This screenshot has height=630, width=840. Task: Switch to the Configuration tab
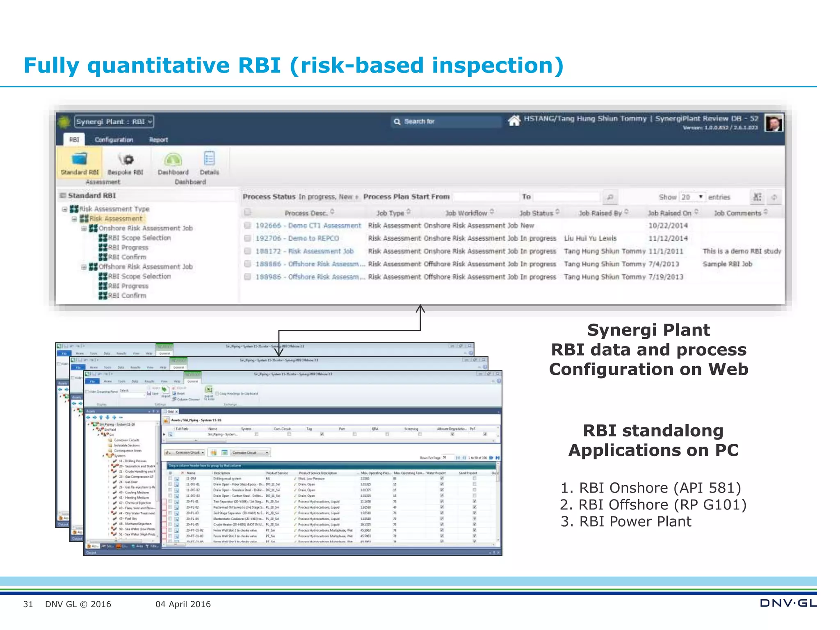pyautogui.click(x=114, y=140)
